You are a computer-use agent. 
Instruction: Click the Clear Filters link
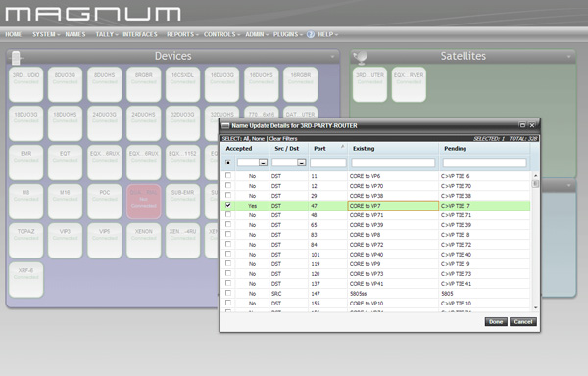tap(283, 139)
